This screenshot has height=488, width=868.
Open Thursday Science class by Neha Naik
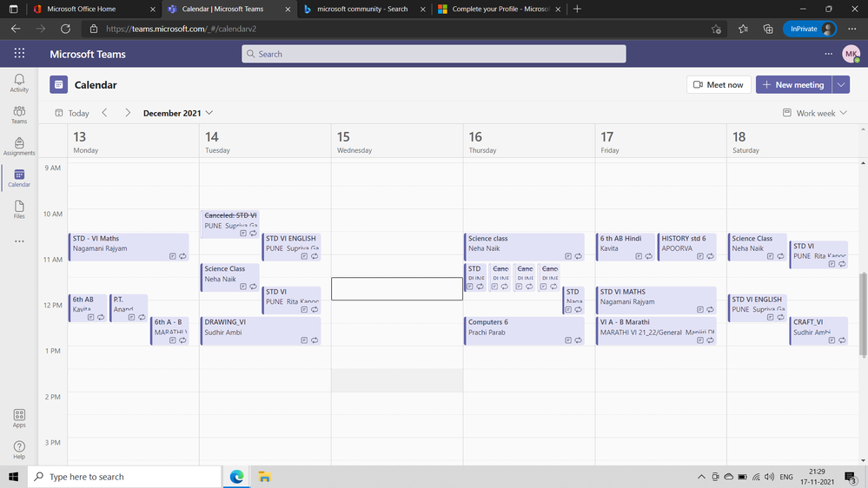[x=524, y=247]
